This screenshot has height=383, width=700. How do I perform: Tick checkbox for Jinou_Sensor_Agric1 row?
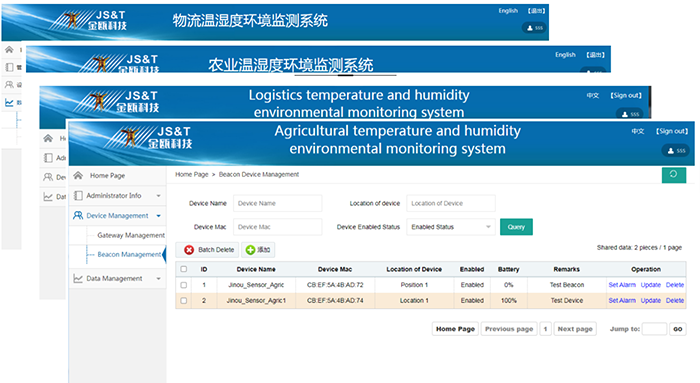click(x=183, y=300)
